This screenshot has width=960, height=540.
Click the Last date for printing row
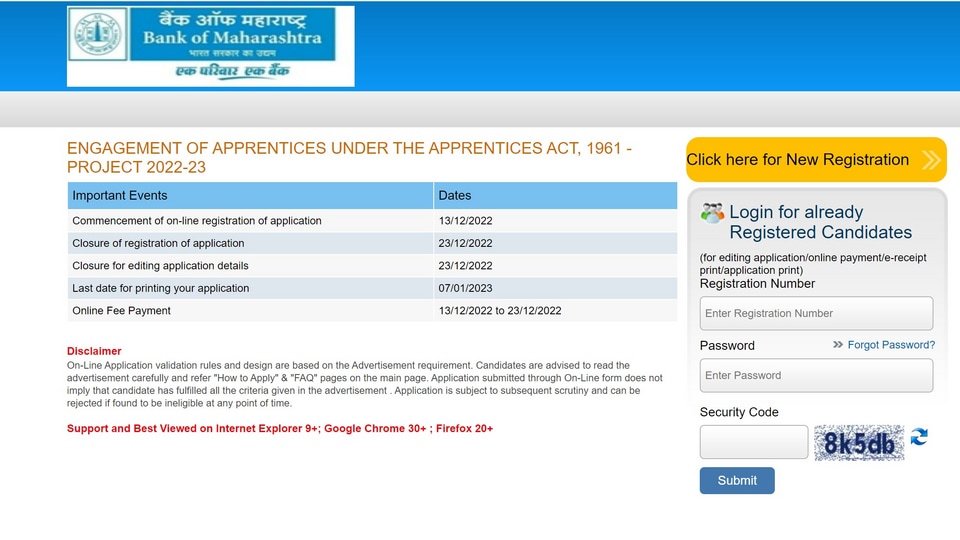pyautogui.click(x=372, y=288)
